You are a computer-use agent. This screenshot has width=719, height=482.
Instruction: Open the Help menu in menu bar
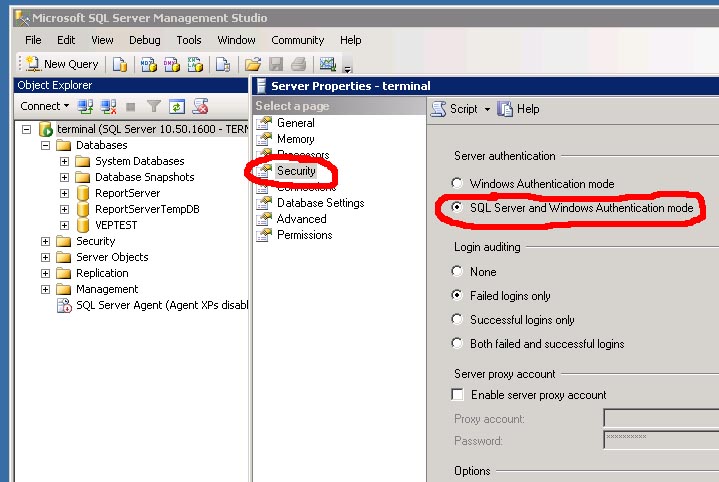(x=351, y=40)
